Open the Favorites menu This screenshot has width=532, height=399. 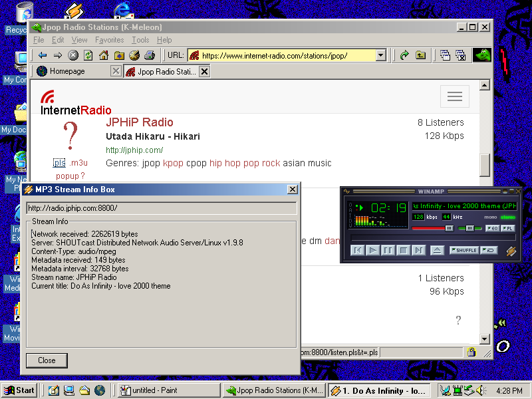click(109, 40)
